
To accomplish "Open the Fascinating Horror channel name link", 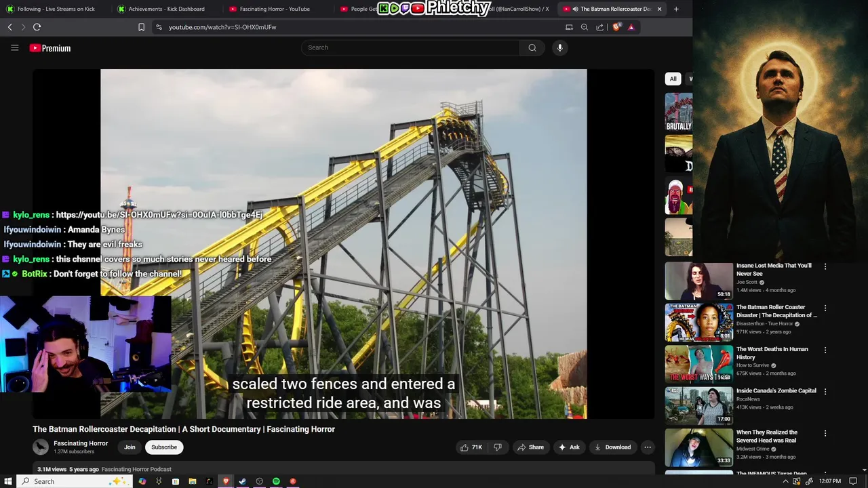I will coord(81,443).
